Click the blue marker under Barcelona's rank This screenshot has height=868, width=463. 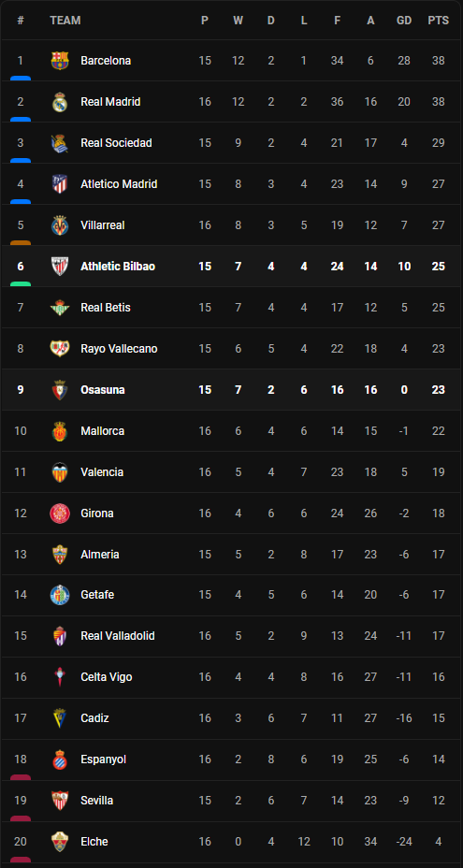click(21, 79)
